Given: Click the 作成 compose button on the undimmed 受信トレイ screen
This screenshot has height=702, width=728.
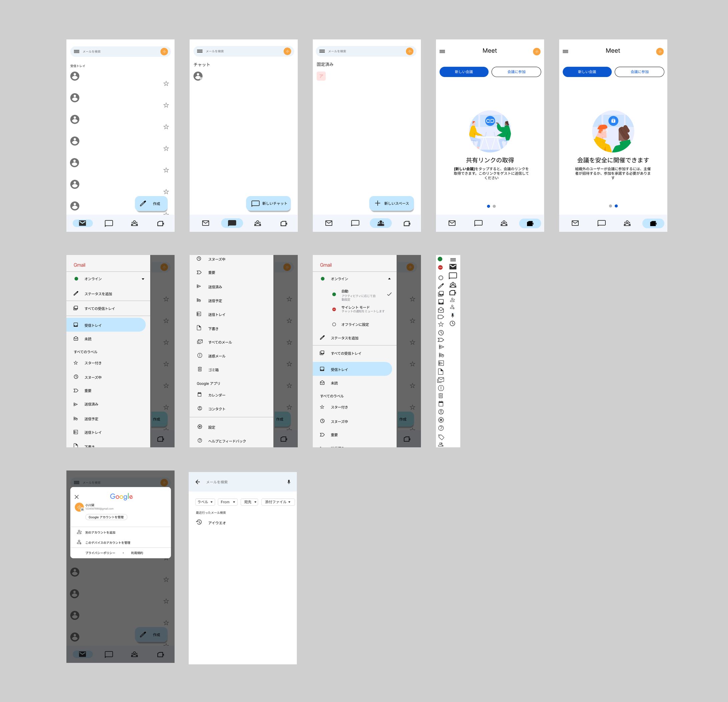Looking at the screenshot, I should tap(151, 204).
